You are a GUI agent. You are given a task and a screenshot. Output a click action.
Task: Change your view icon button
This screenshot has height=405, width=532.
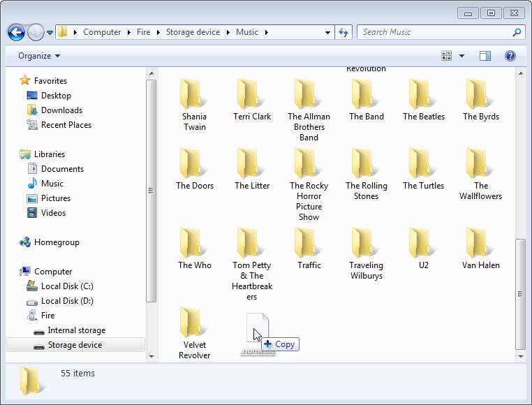(x=447, y=56)
